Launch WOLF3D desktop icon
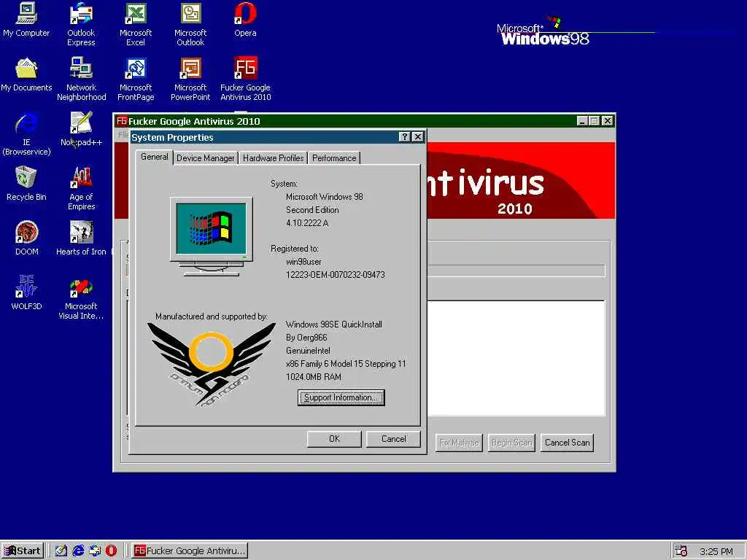Image resolution: width=747 pixels, height=560 pixels. click(27, 293)
